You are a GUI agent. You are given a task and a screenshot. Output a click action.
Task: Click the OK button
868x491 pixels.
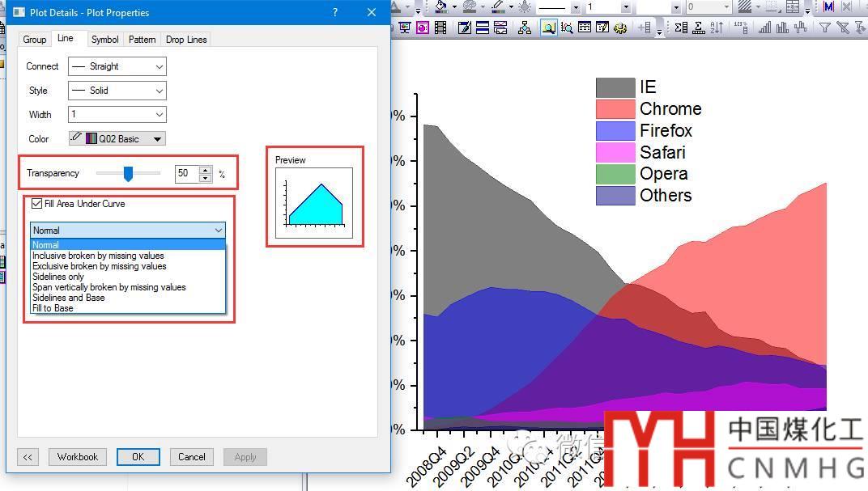pos(138,457)
